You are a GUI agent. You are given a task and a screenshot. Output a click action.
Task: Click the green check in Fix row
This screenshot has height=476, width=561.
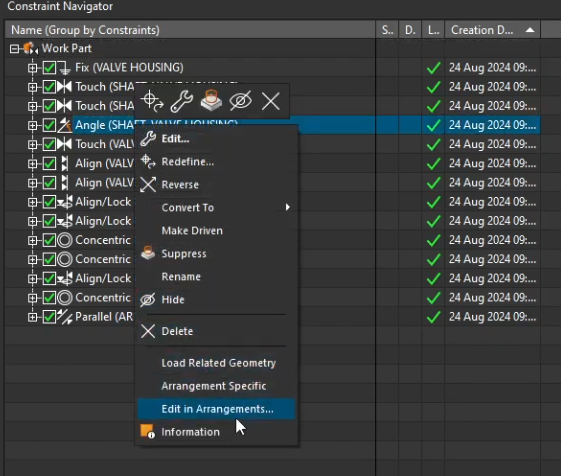click(433, 68)
